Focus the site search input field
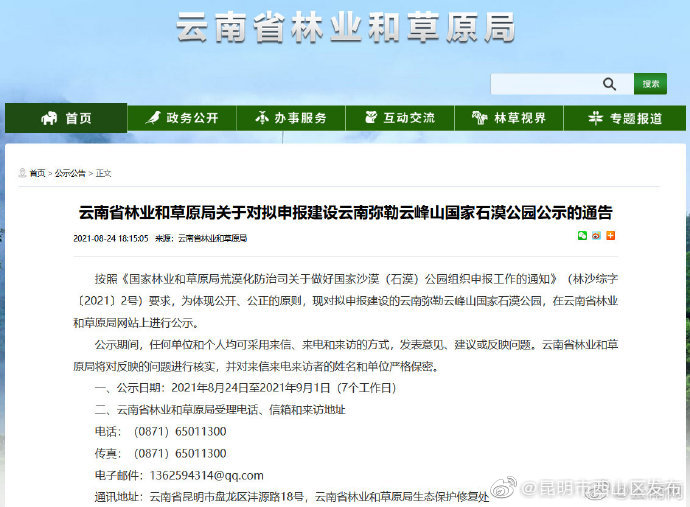Screen dimensions: 690x507 click(x=562, y=84)
